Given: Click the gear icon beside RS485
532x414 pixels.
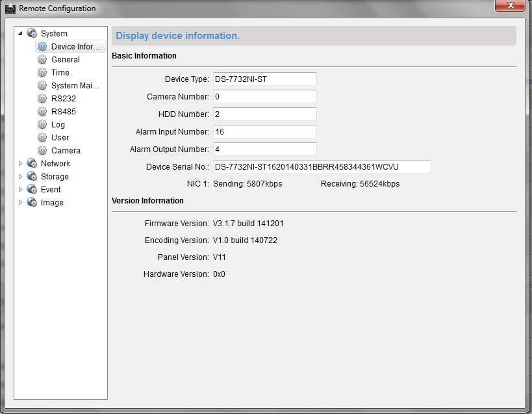Looking at the screenshot, I should 42,111.
